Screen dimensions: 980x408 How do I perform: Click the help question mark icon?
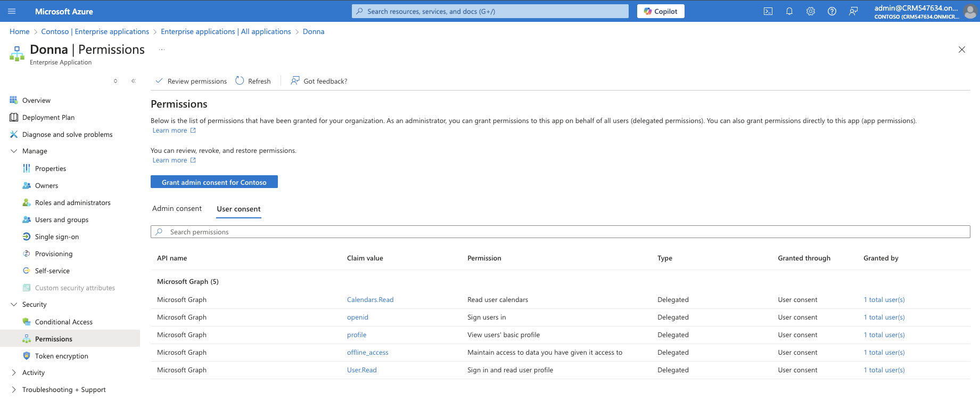[x=832, y=11]
